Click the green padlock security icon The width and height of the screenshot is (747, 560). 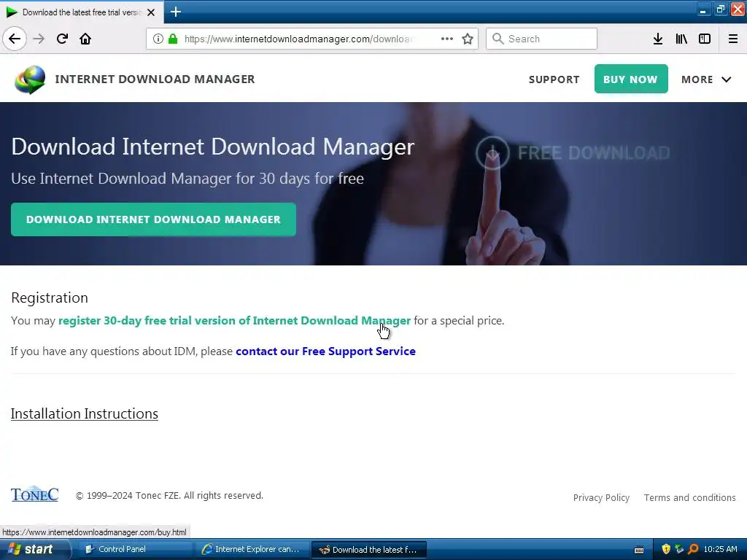click(x=173, y=39)
